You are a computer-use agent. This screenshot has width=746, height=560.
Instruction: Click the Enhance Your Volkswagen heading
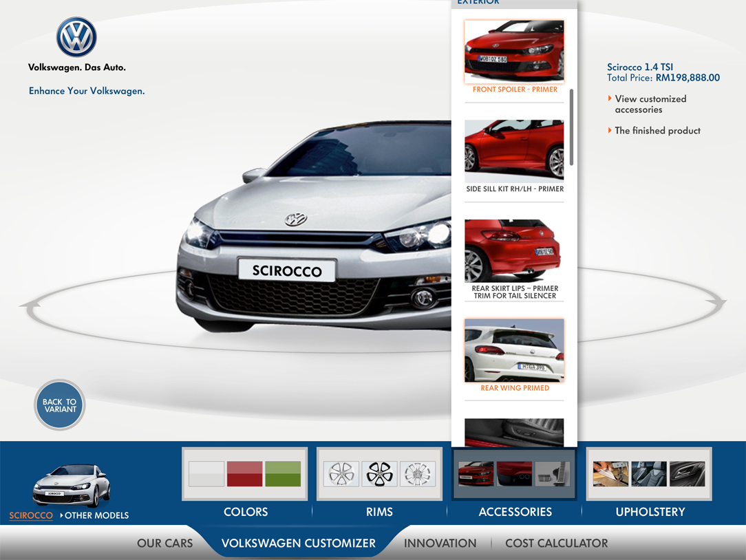[87, 91]
